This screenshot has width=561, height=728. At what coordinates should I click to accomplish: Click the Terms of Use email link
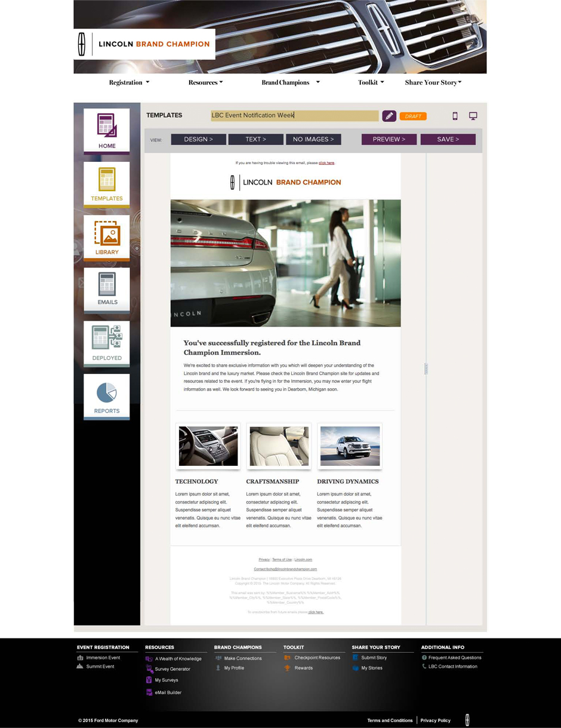282,560
